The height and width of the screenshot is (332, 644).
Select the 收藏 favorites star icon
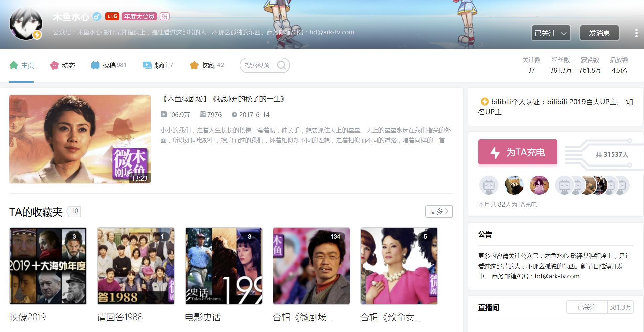[x=194, y=65]
